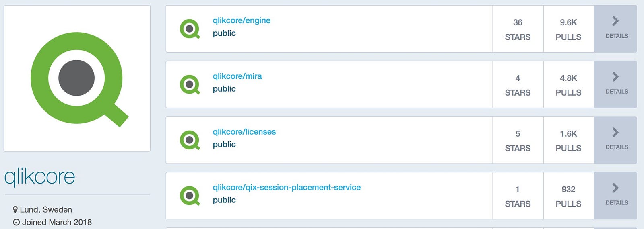Open the qlikcore/engine repository link
The height and width of the screenshot is (229, 644).
pyautogui.click(x=242, y=20)
